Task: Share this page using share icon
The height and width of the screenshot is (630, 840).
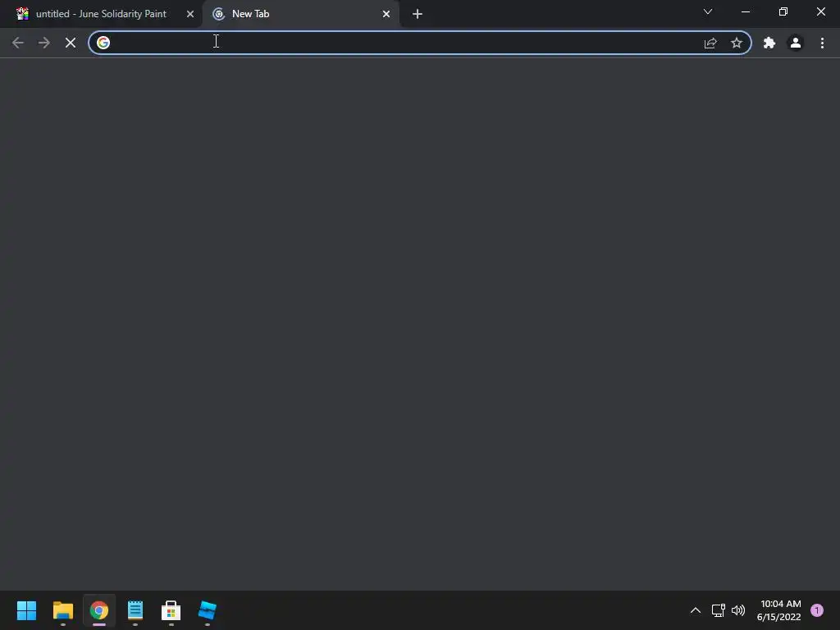Action: click(x=710, y=43)
